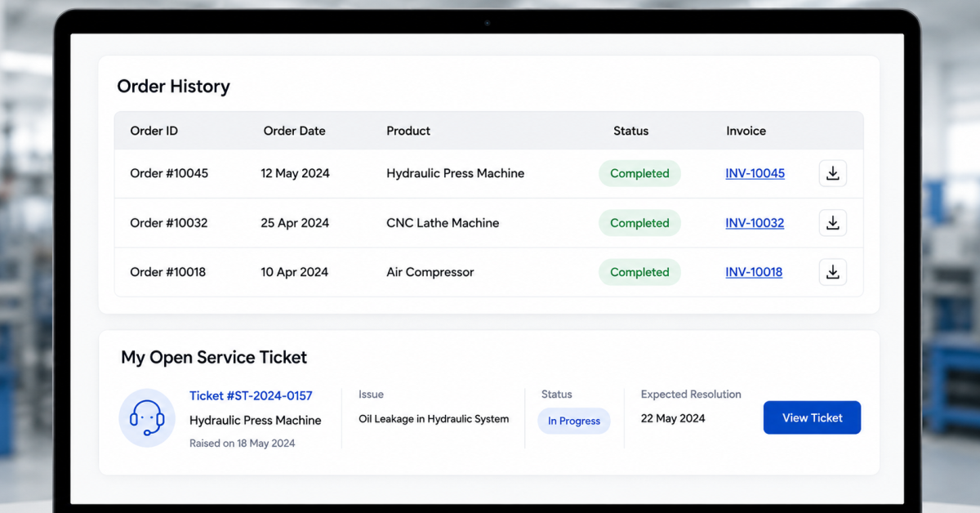Open invoice link INV-10045
Screen dimensions: 980x513
[x=755, y=173]
